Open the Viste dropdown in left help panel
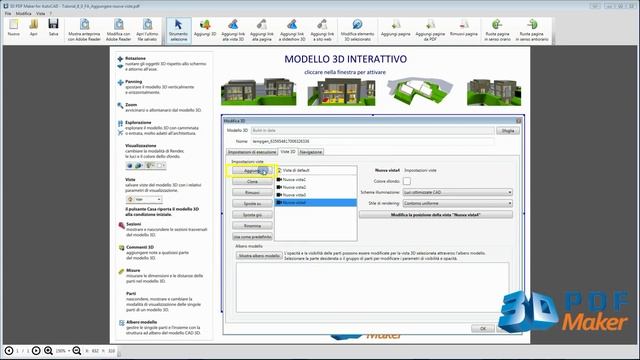640x360 pixels. pos(144,199)
